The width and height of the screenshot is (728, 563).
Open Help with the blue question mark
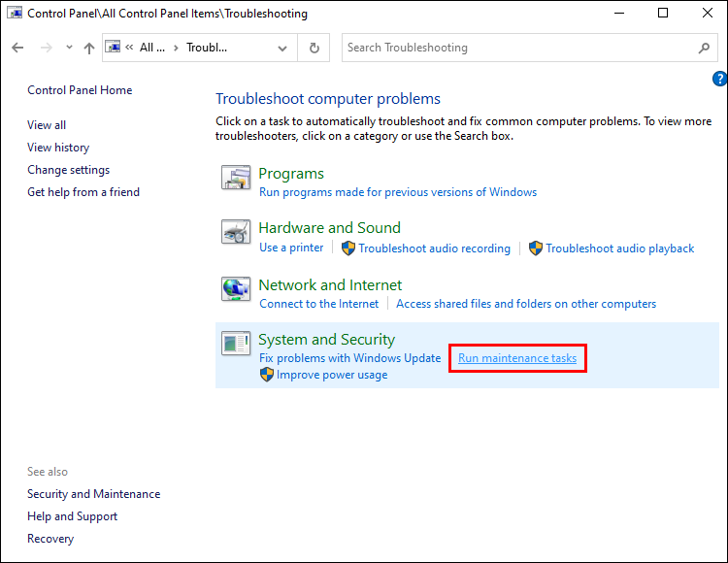(719, 79)
